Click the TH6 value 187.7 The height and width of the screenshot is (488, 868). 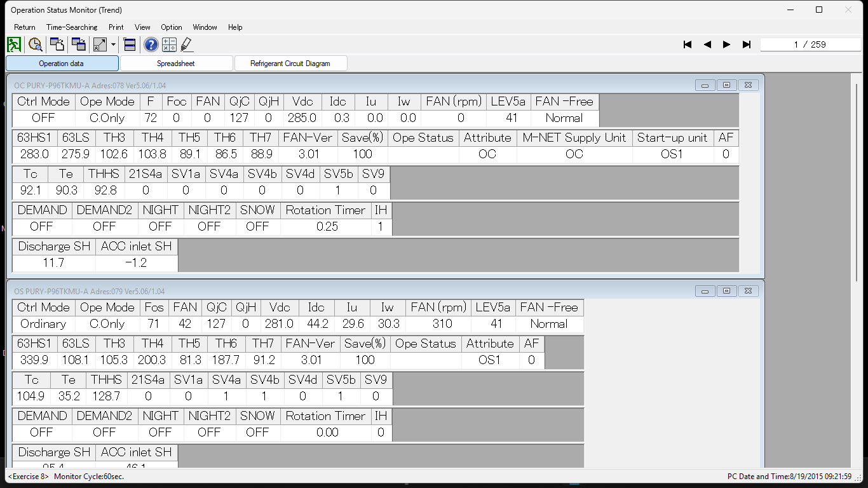[x=226, y=360]
